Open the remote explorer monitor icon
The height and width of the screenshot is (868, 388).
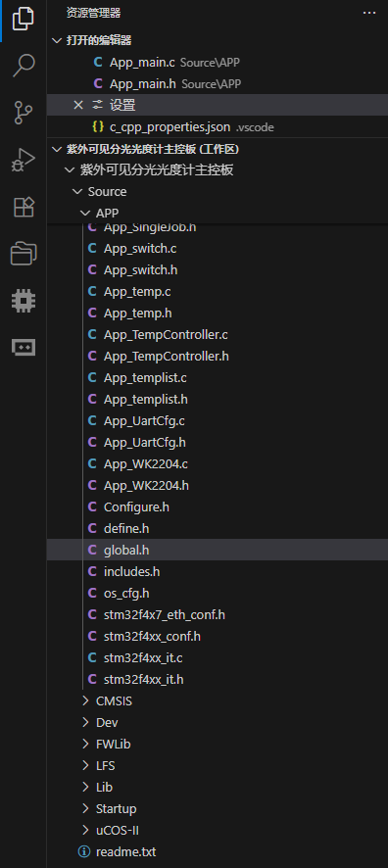click(24, 348)
